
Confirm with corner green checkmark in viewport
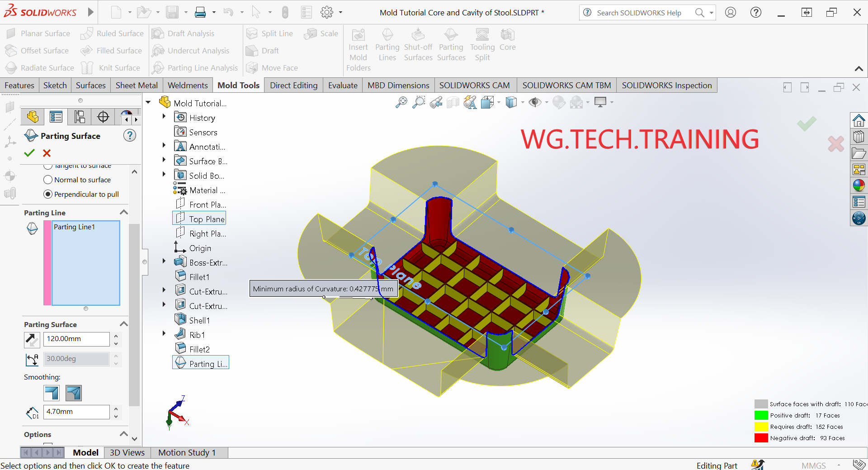click(807, 123)
